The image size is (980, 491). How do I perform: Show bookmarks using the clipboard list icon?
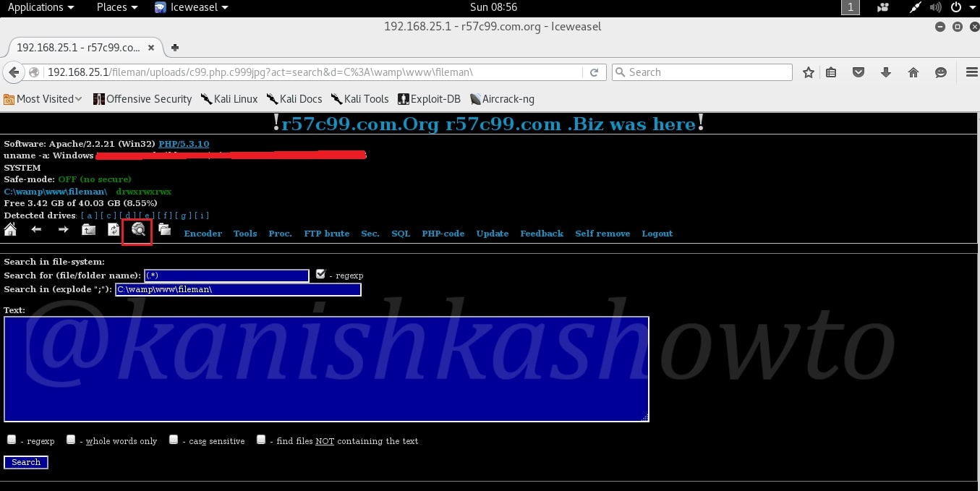pyautogui.click(x=831, y=72)
